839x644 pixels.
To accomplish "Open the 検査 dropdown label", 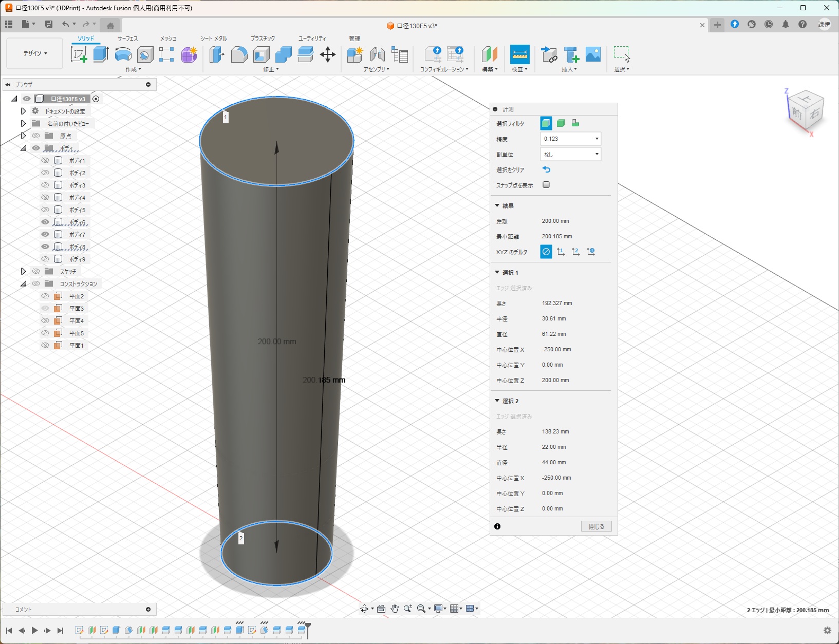I will click(519, 69).
